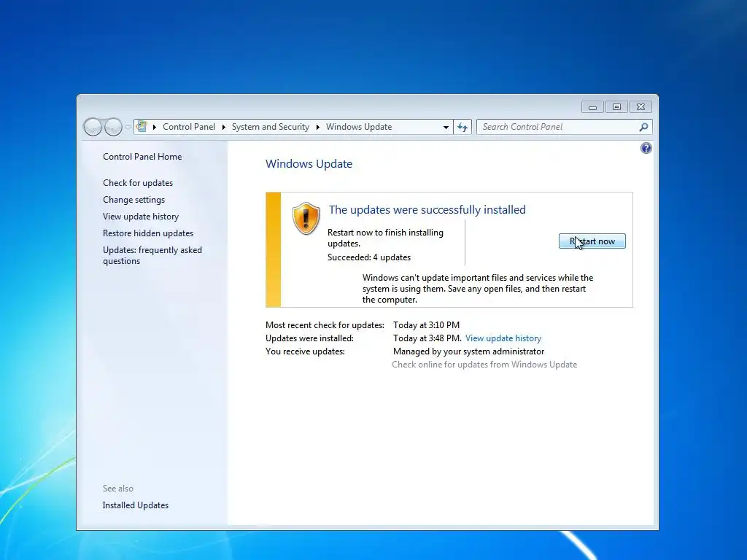Open View update history in the sidebar
The image size is (747, 560).
tap(141, 216)
